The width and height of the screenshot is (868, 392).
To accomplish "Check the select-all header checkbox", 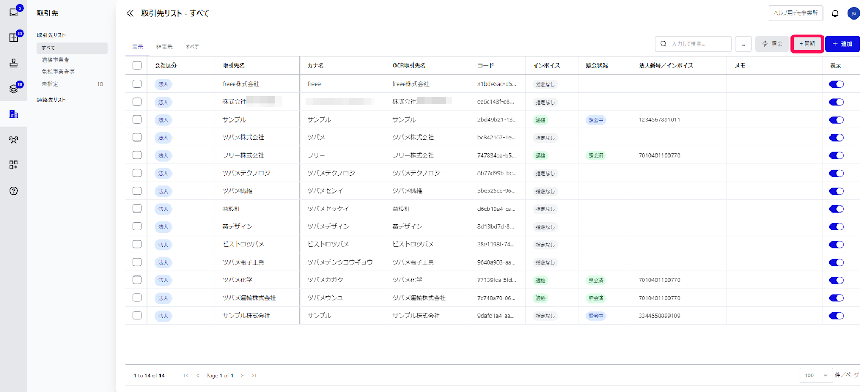I will click(x=137, y=65).
